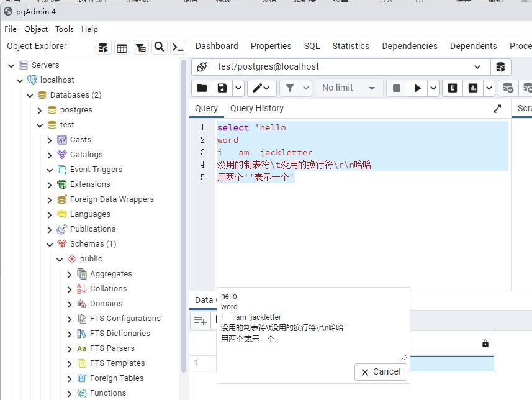Screen dimensions: 532x400
Task: Collapse the Schemas (1) tree node
Action: coord(50,244)
